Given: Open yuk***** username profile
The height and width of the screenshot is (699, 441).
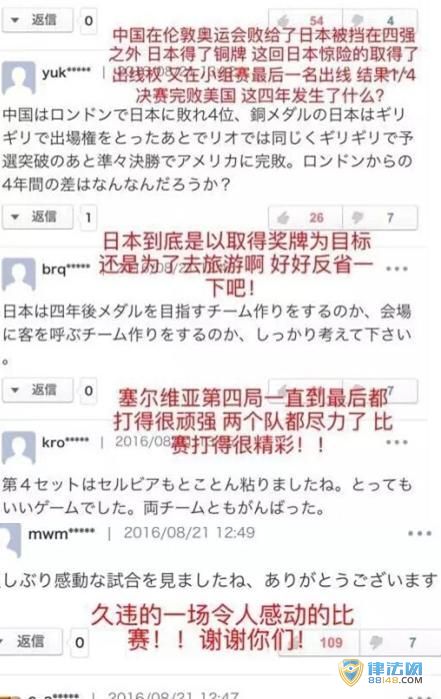Looking at the screenshot, I should 66,72.
